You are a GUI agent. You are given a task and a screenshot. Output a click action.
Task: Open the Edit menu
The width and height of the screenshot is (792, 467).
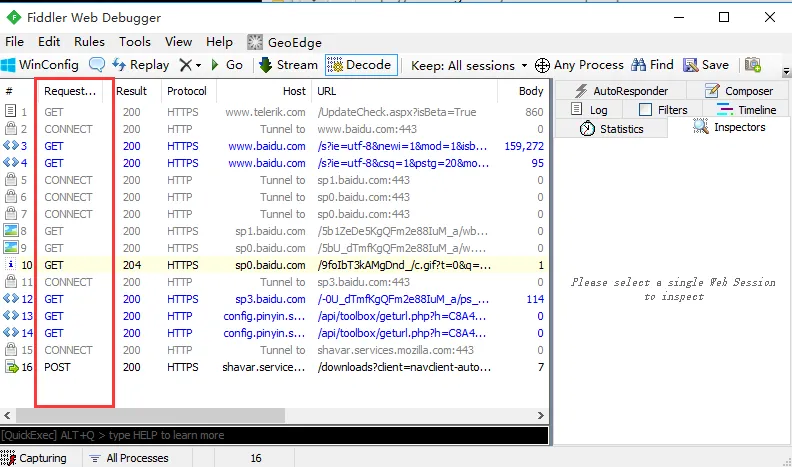[49, 42]
